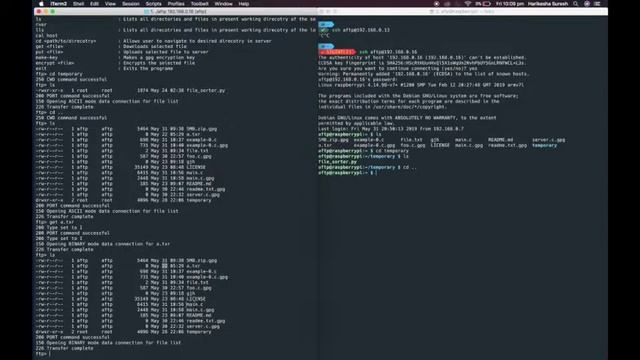This screenshot has width=640, height=360.
Task: Click the cyan 'temporary' directory in the ssh listing
Action: (x=544, y=145)
